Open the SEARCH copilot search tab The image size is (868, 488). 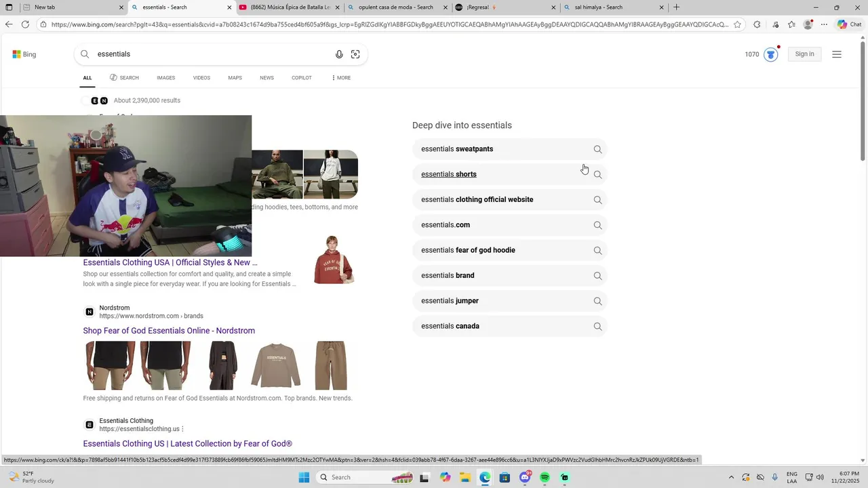pyautogui.click(x=124, y=78)
